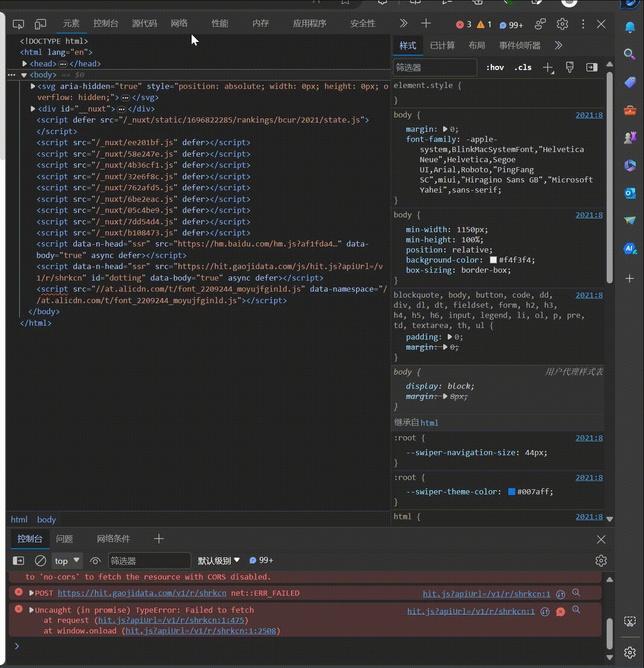Open DevTools settings gear in top toolbar
Screen dimensions: 644x668
click(562, 24)
